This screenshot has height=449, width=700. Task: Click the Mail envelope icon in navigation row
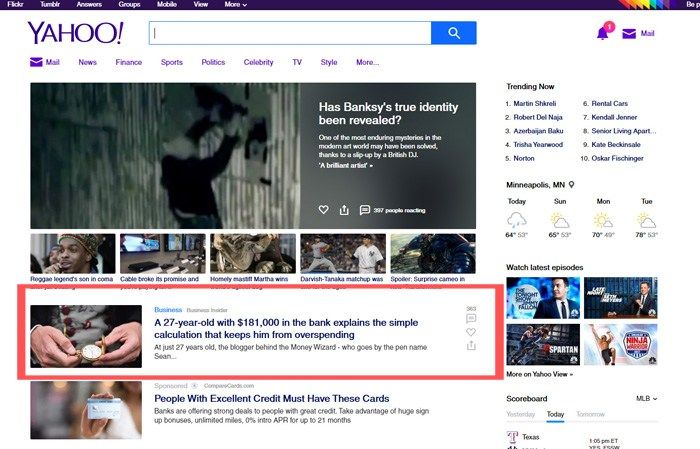[36, 62]
